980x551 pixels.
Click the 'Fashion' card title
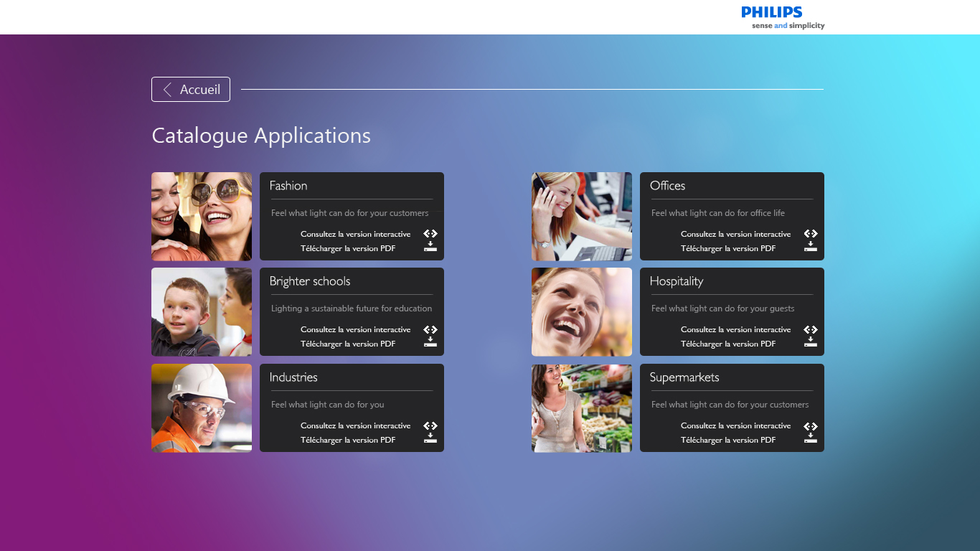(x=288, y=186)
